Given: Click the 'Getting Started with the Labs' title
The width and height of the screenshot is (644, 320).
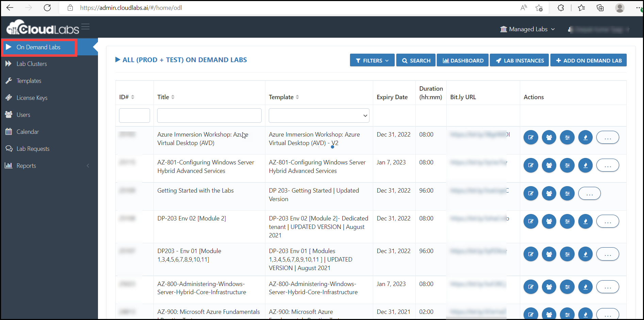Looking at the screenshot, I should pyautogui.click(x=196, y=191).
